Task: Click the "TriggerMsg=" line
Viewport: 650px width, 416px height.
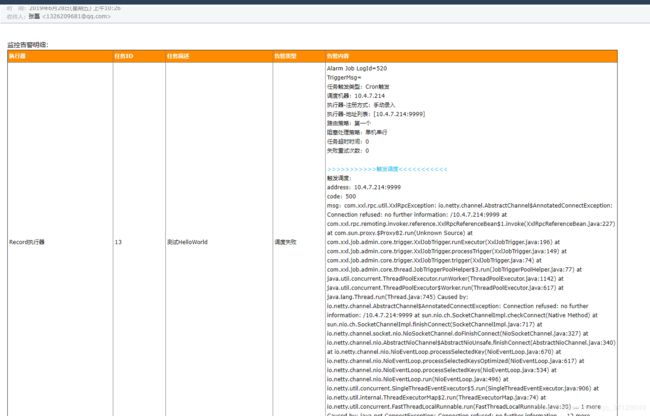Action: point(344,77)
